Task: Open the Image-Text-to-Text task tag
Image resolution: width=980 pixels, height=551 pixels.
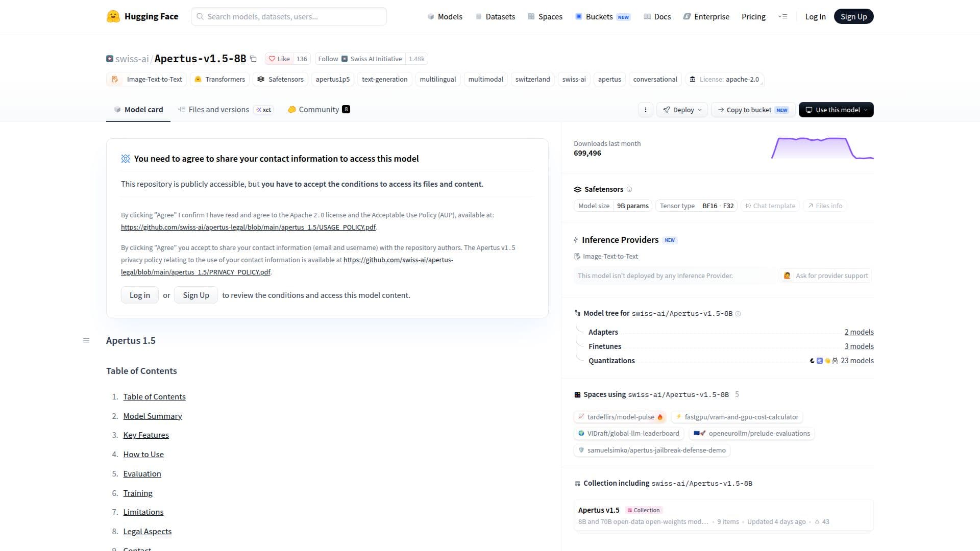Action: click(x=146, y=79)
